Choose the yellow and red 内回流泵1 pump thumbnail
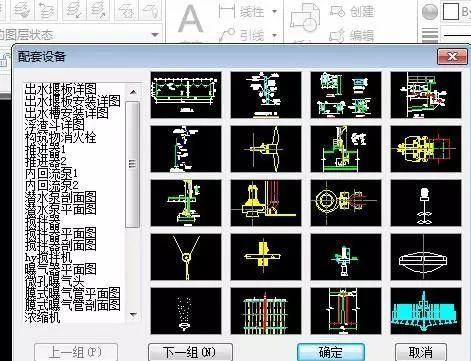This screenshot has width=471, height=361. (426, 149)
